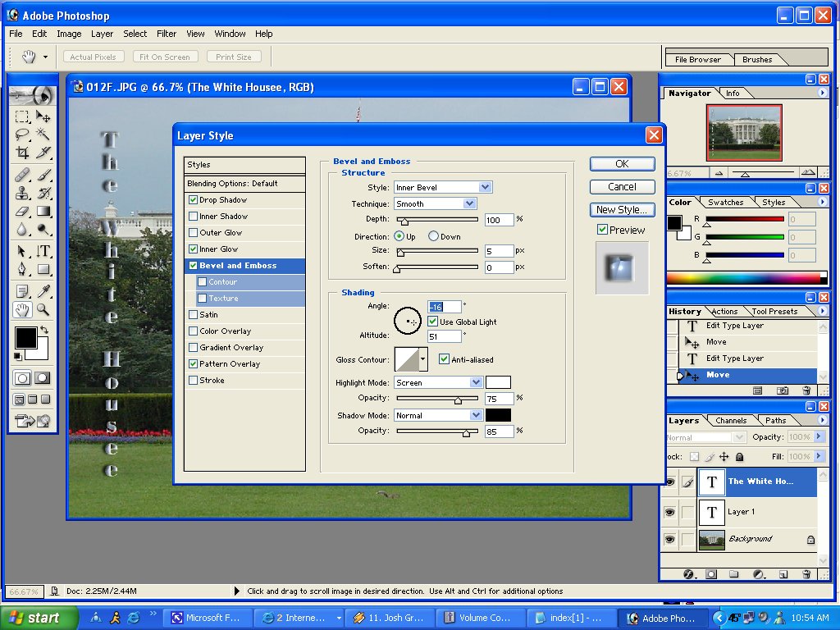Hide the Background layer
Viewport: 840px width, 630px height.
tap(669, 539)
